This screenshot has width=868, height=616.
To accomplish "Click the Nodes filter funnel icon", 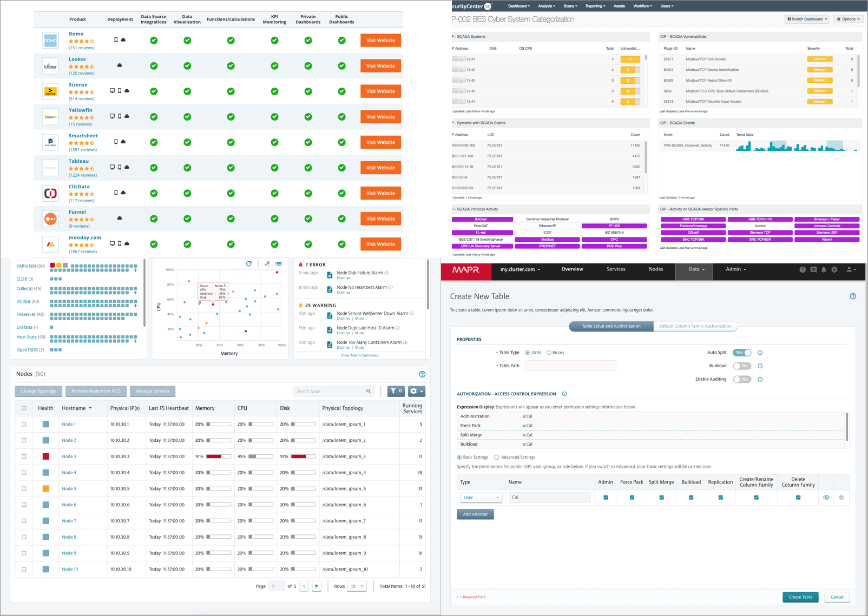I will (396, 391).
